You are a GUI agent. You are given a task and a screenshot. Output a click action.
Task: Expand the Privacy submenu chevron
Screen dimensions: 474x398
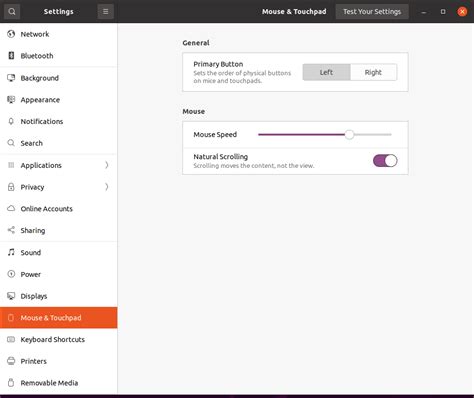107,187
